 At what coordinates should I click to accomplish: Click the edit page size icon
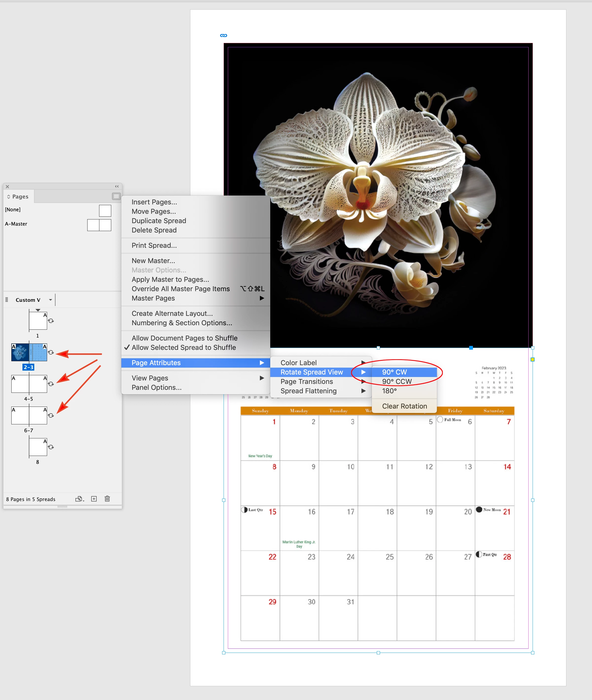point(79,499)
